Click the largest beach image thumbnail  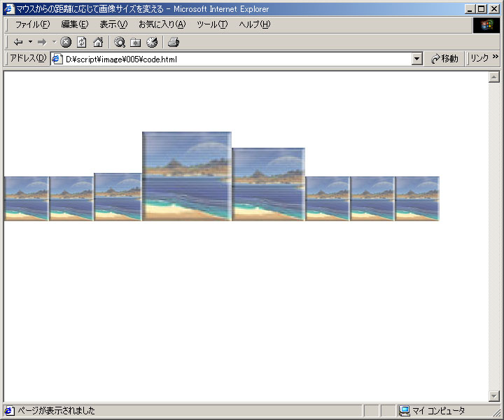tap(187, 176)
